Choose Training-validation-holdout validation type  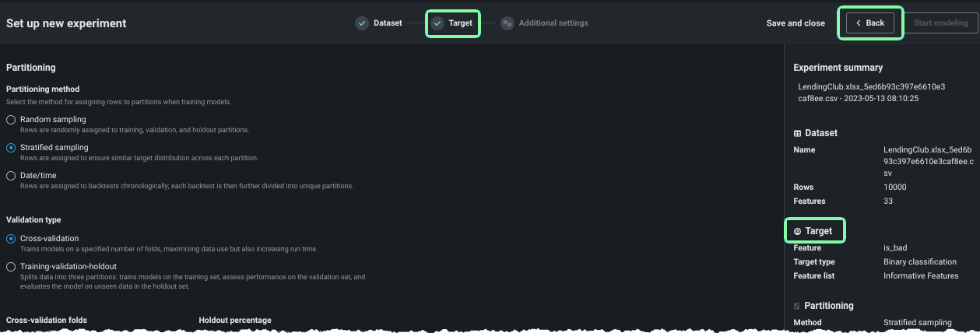click(11, 267)
